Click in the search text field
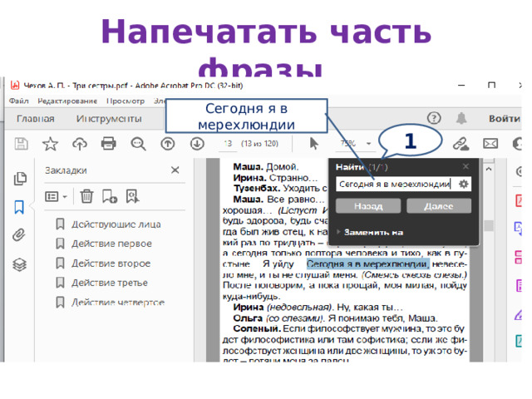Image resolution: width=532 pixels, height=399 pixels. coord(397,184)
